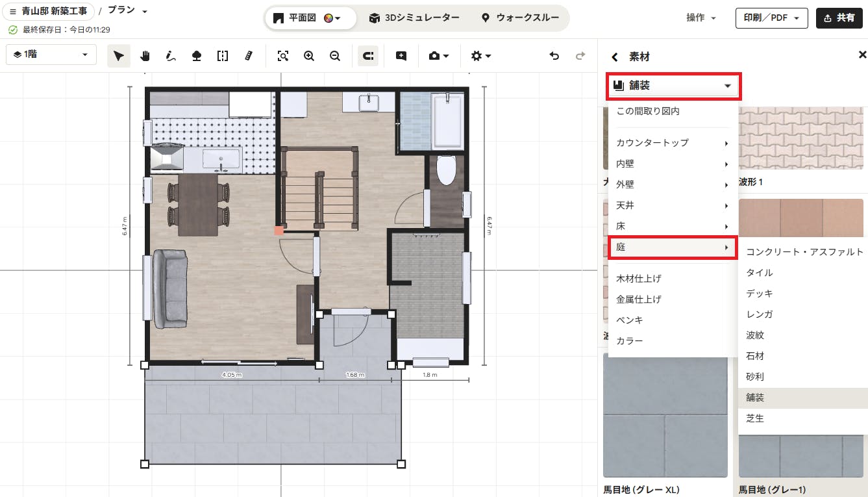Click the zoom-to-fit icon
Viewport: 868px width, 497px height.
282,56
